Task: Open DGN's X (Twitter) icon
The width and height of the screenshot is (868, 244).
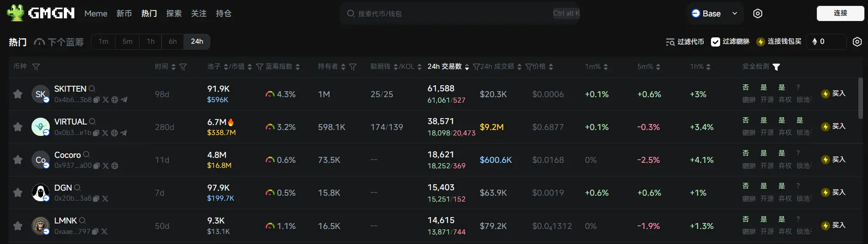Action: 105,199
